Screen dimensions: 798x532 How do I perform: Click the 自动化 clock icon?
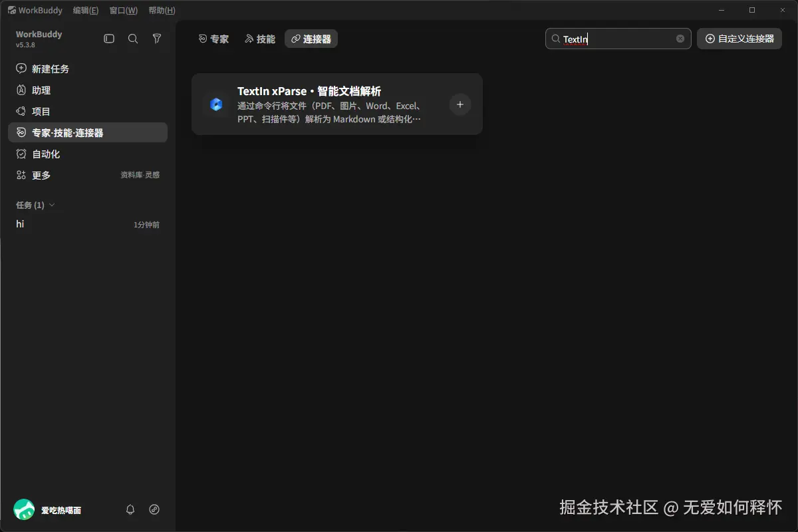pyautogui.click(x=21, y=154)
